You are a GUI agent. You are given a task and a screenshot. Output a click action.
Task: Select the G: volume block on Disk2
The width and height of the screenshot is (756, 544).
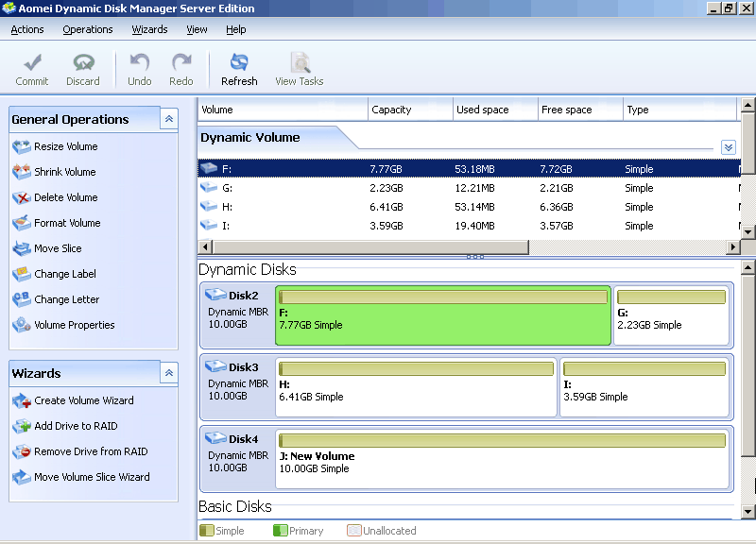(671, 316)
